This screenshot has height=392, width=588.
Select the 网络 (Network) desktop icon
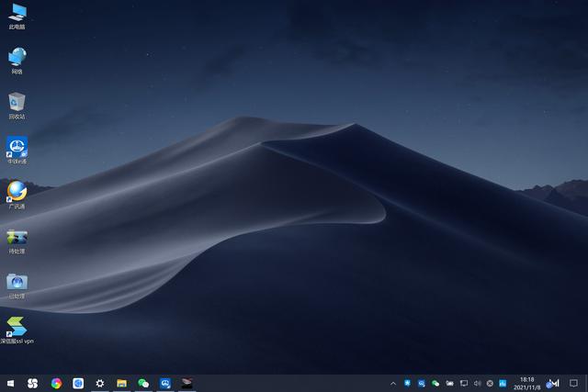(17, 62)
